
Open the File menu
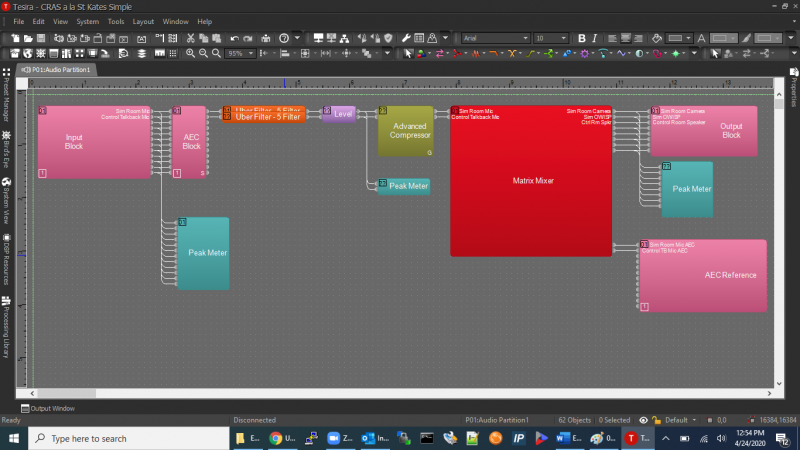pyautogui.click(x=19, y=21)
